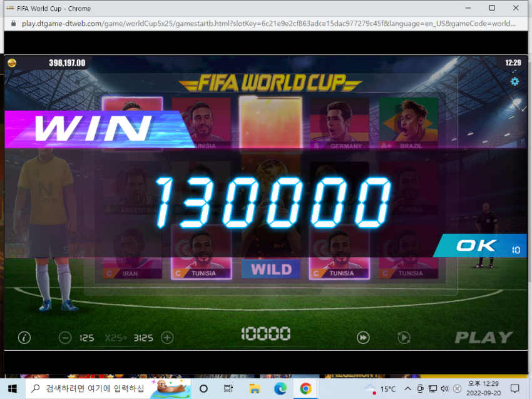Open Task View icon on taskbar

[228, 388]
